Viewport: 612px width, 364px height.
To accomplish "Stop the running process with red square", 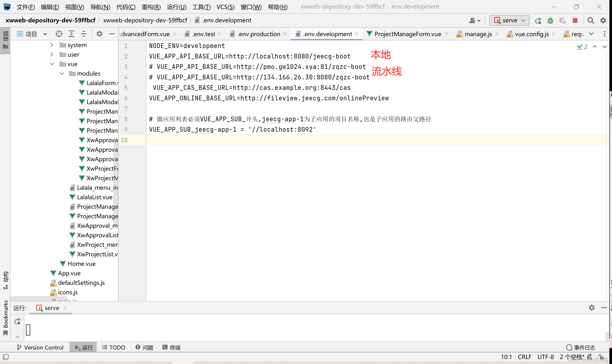I will pyautogui.click(x=575, y=21).
